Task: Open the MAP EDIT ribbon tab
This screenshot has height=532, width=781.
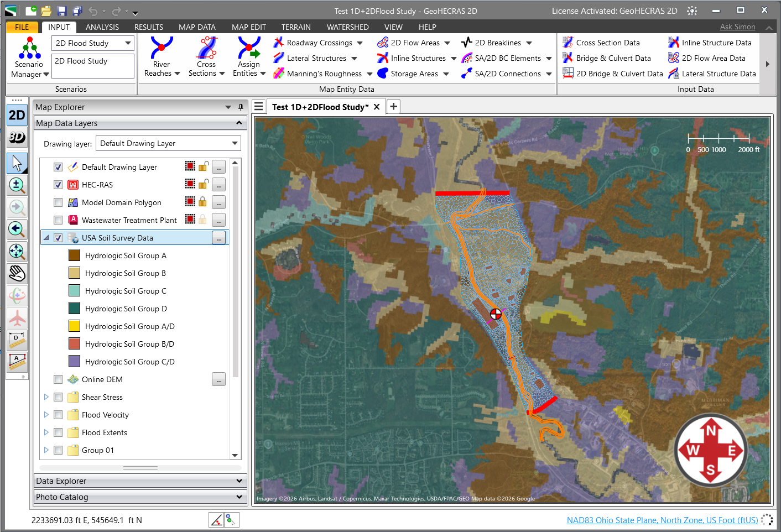Action: 249,27
